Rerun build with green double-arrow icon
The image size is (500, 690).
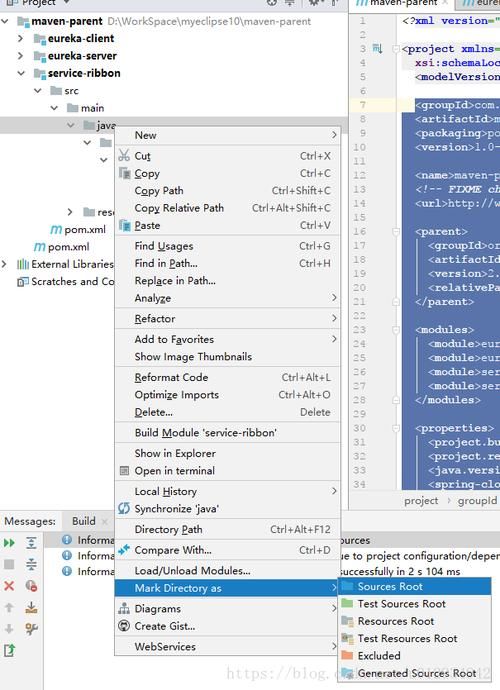[9, 543]
